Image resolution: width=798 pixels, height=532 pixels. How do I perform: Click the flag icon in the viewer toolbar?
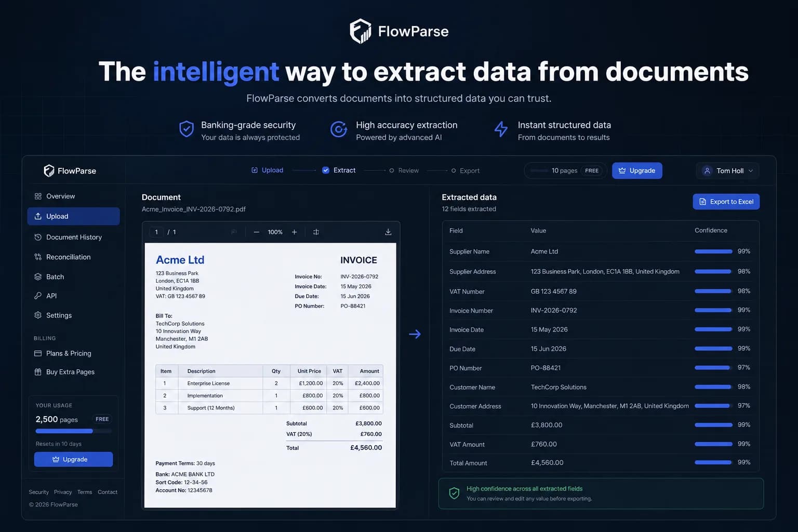coord(234,232)
